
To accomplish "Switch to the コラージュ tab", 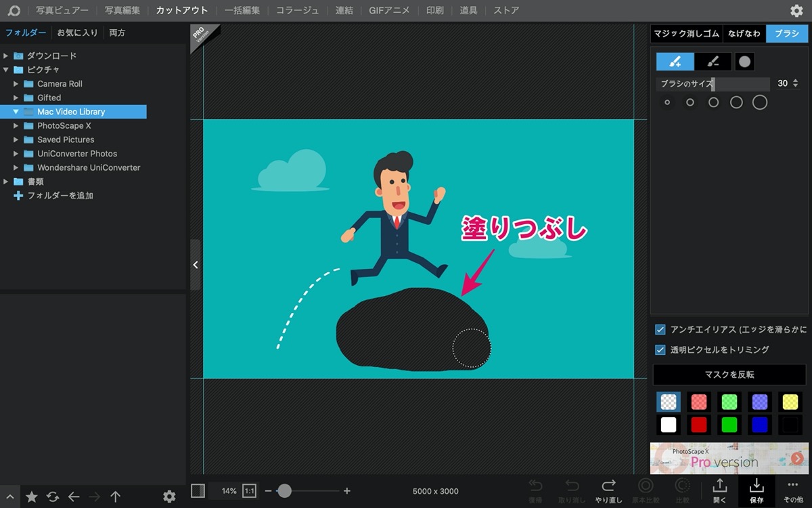I will click(x=298, y=10).
